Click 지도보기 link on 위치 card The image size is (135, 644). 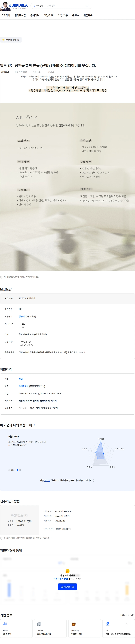point(129,623)
